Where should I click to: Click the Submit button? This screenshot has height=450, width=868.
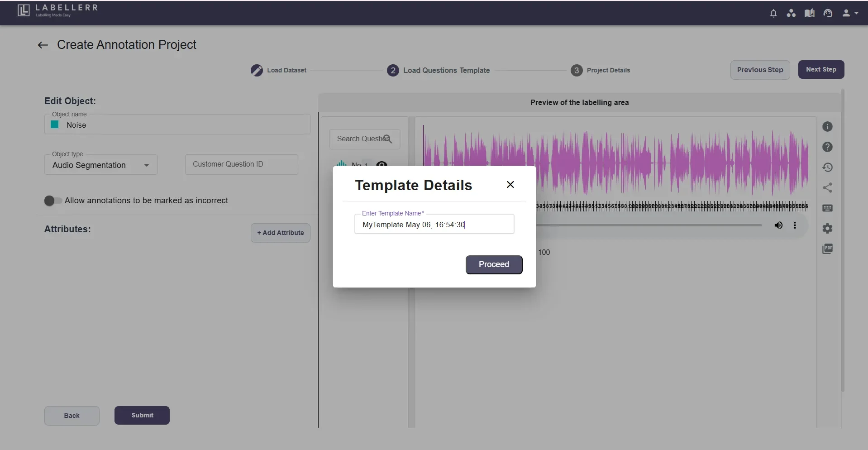point(142,415)
